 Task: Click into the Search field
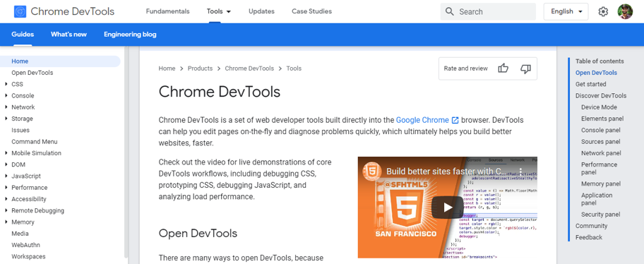pyautogui.click(x=488, y=11)
